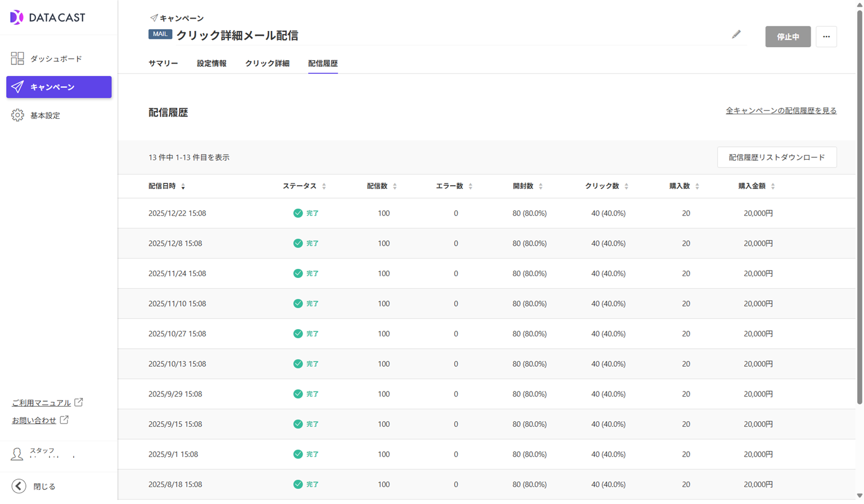Switch to the サマリー tab
The image size is (864, 504).
163,64
